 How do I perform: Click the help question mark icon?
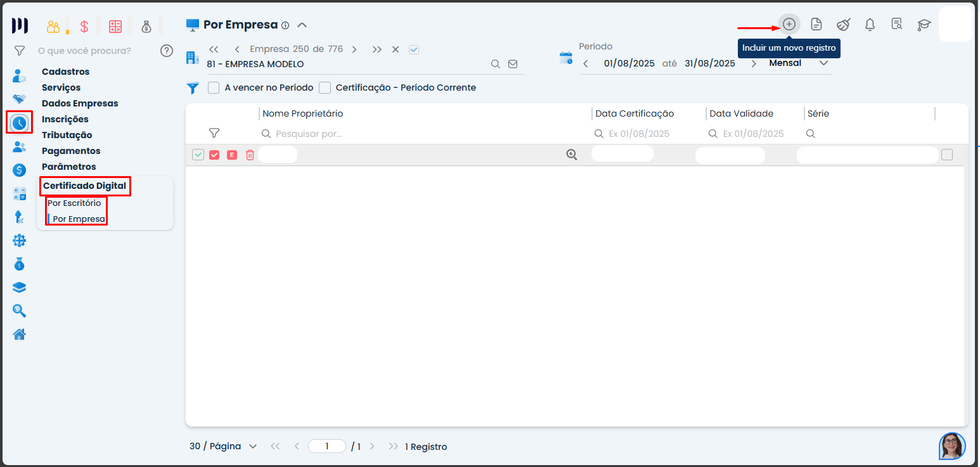pos(167,51)
